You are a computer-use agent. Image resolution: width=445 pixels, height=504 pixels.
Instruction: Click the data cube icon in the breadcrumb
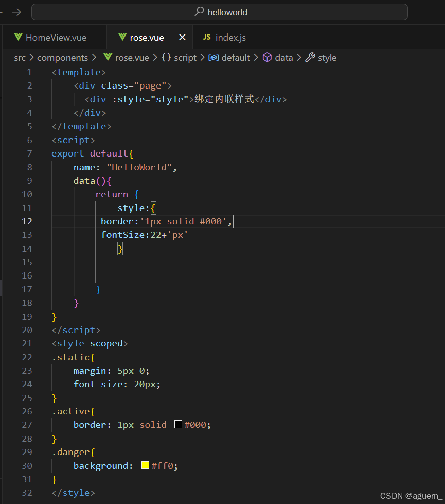click(267, 57)
